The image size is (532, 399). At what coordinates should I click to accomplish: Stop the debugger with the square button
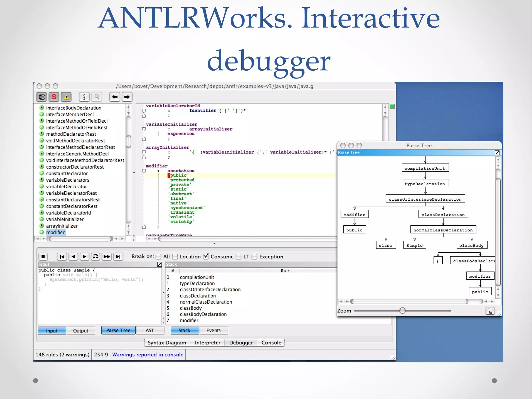tap(43, 257)
